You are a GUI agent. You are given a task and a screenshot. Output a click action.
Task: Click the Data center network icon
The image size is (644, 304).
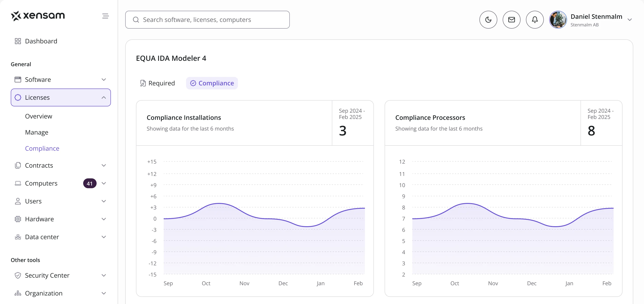click(x=18, y=237)
